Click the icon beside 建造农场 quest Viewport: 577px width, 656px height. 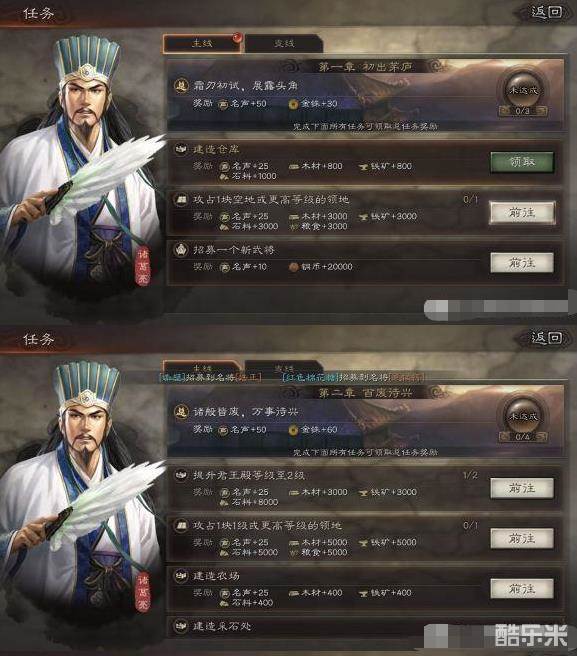[x=181, y=576]
